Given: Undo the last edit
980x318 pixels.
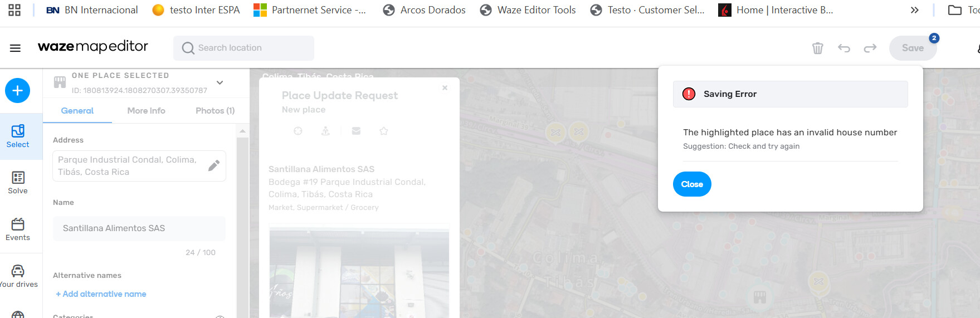Looking at the screenshot, I should tap(844, 48).
